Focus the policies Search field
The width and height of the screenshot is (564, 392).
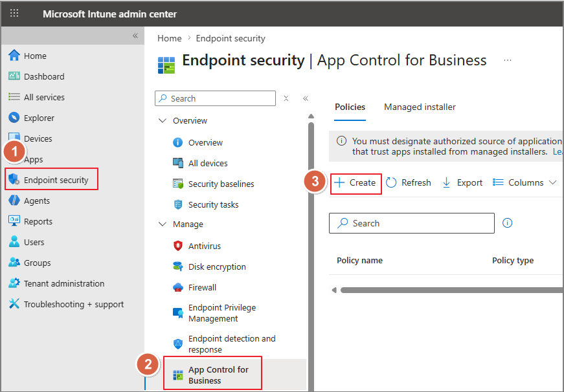click(411, 223)
